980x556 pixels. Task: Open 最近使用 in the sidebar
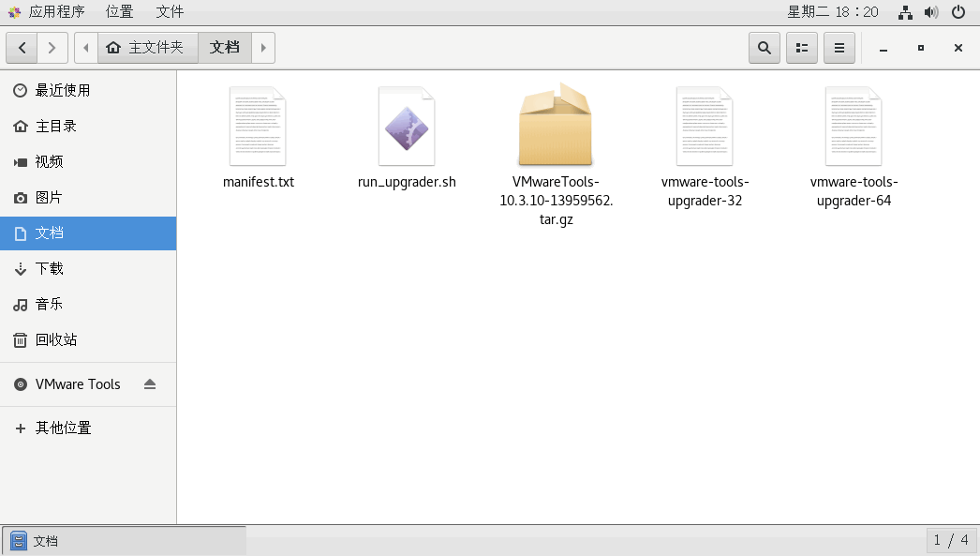[x=88, y=91]
